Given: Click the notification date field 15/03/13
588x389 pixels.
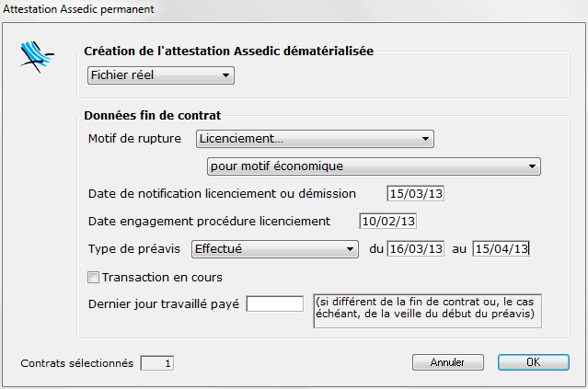Looking at the screenshot, I should 416,194.
